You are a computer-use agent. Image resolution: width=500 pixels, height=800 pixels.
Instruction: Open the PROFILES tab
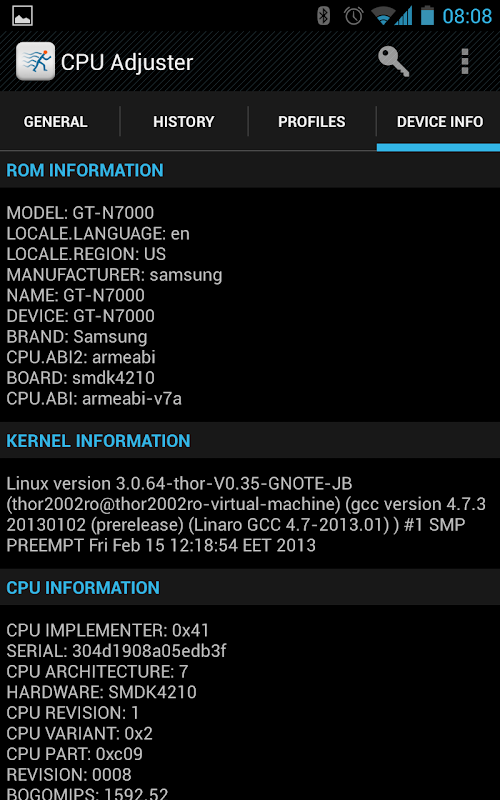point(312,122)
